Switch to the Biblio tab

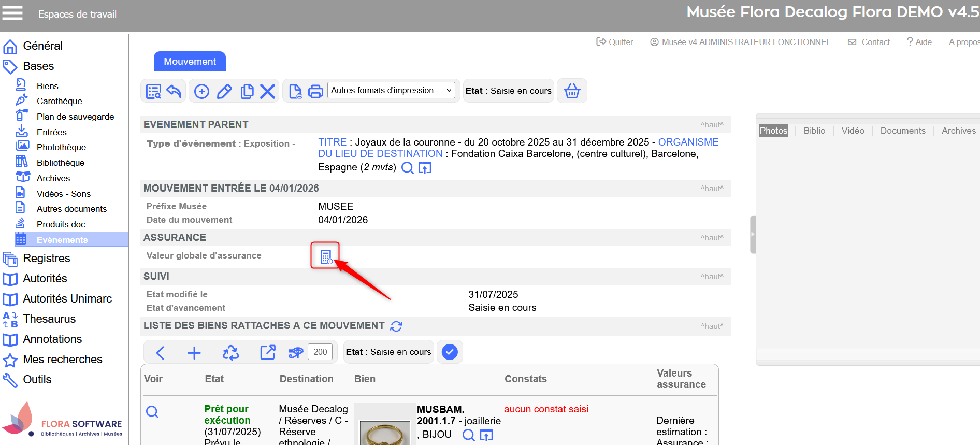[814, 131]
